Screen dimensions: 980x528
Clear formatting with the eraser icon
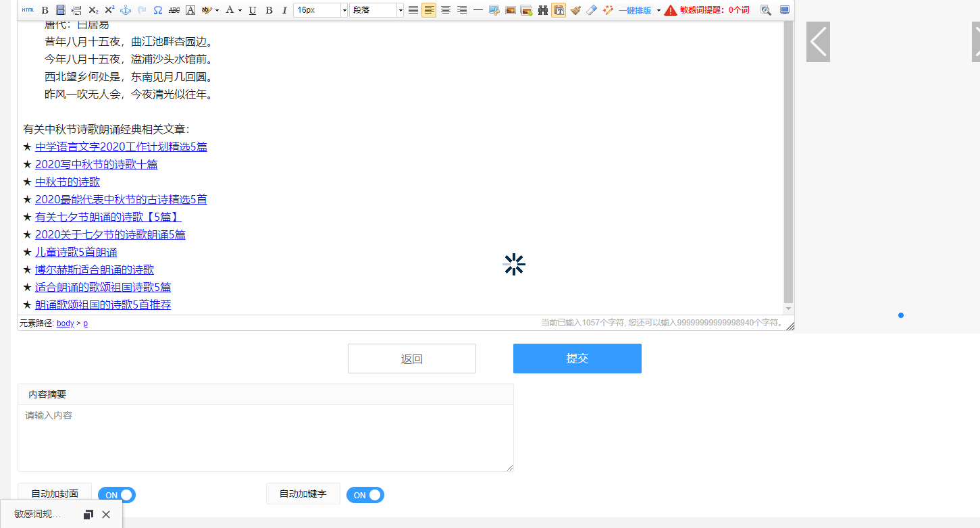(x=592, y=10)
